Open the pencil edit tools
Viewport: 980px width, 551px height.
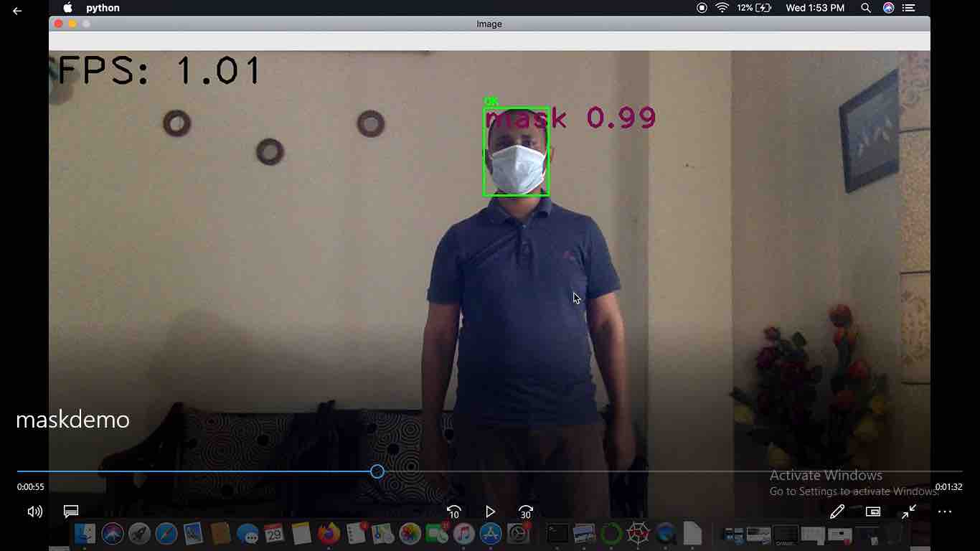click(x=837, y=512)
